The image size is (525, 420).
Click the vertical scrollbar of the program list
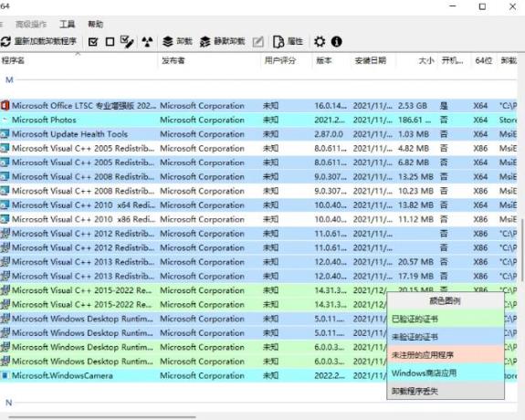point(522,249)
